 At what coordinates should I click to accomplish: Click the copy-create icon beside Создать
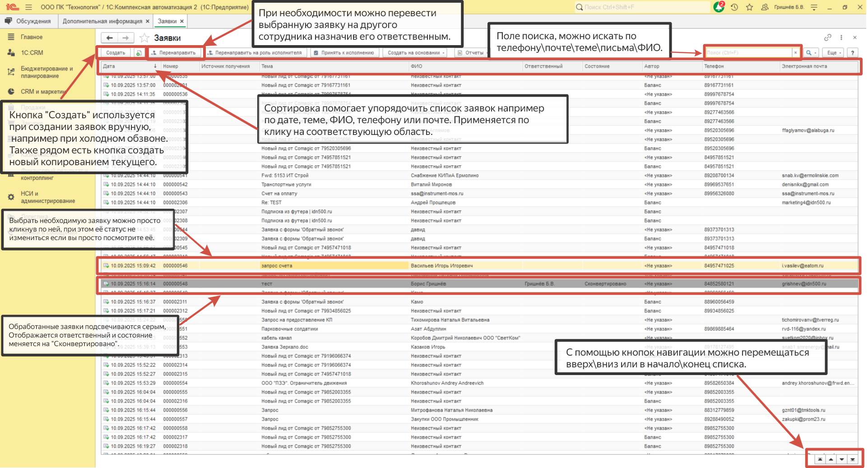click(x=139, y=53)
